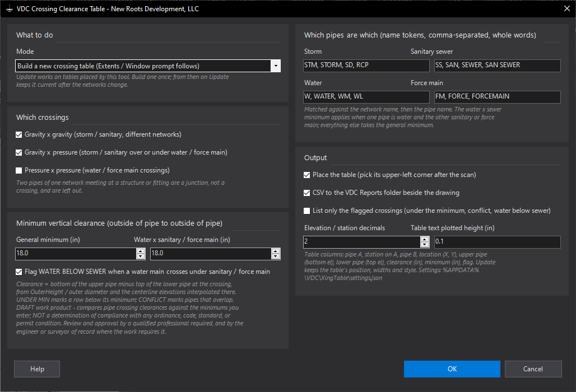Decrease Water x sanitary minimum down arrow
This screenshot has height=392, width=576.
(276, 256)
